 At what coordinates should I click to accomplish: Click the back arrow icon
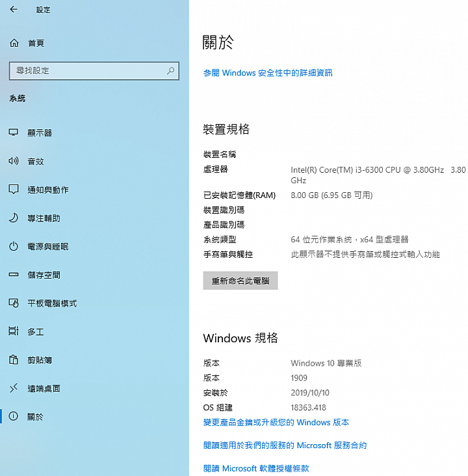[14, 10]
